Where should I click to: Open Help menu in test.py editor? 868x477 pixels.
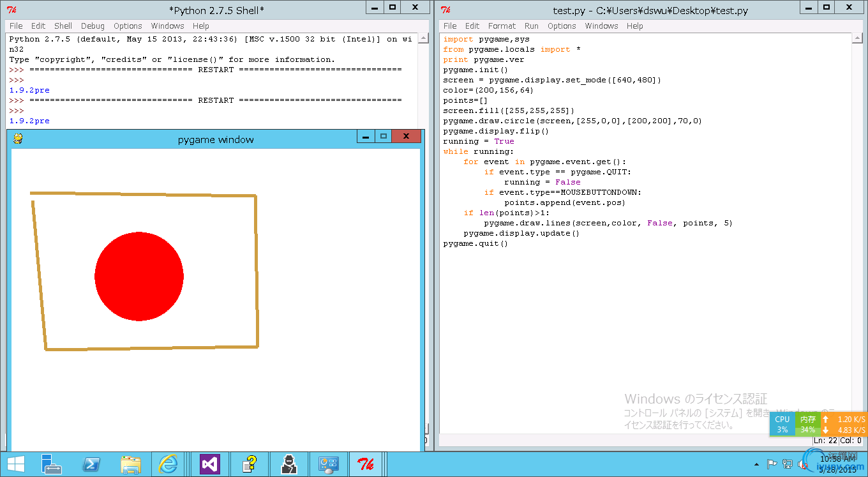tap(634, 26)
